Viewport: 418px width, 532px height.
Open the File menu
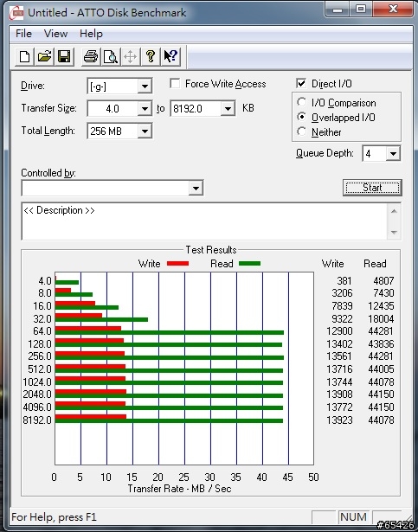[x=23, y=34]
